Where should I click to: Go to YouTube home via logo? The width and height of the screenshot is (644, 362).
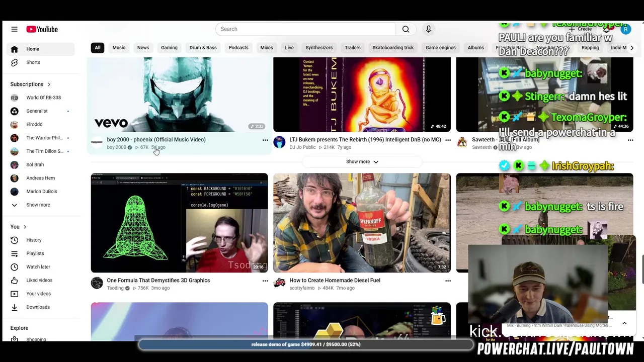pyautogui.click(x=42, y=29)
